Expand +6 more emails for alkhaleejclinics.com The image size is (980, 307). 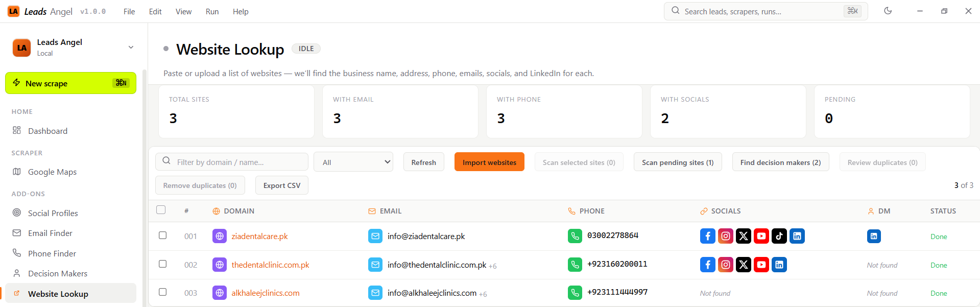point(483,294)
